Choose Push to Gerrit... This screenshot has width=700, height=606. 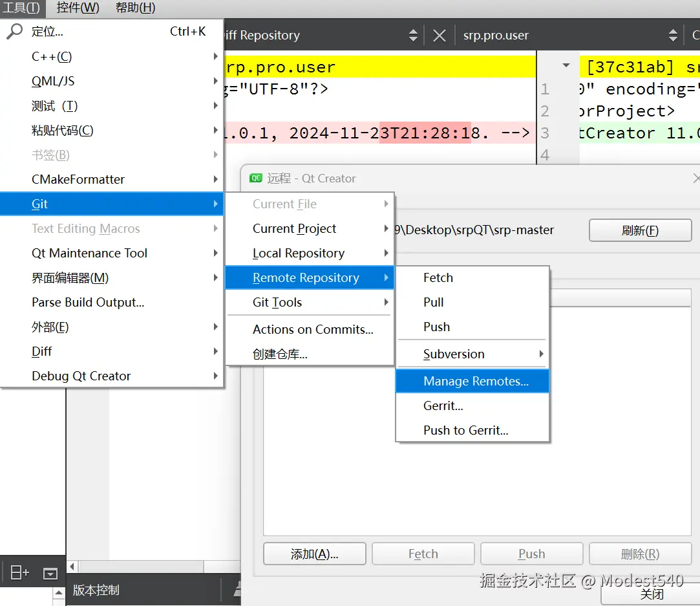472,431
